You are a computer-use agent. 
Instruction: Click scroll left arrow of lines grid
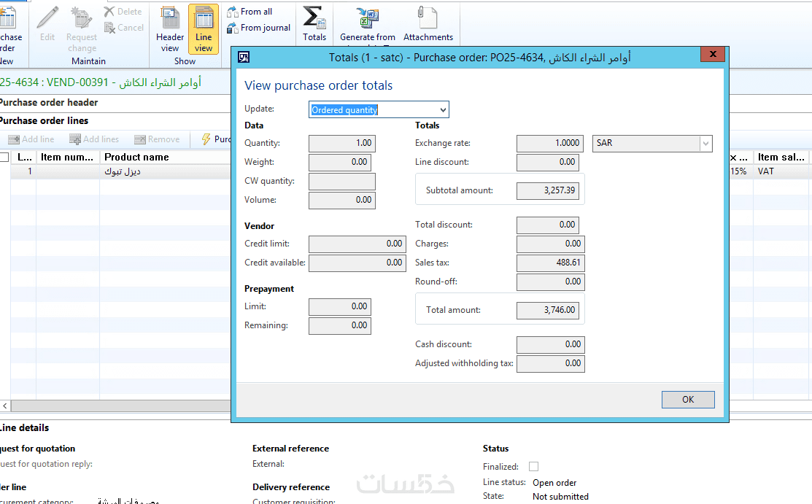[4, 406]
